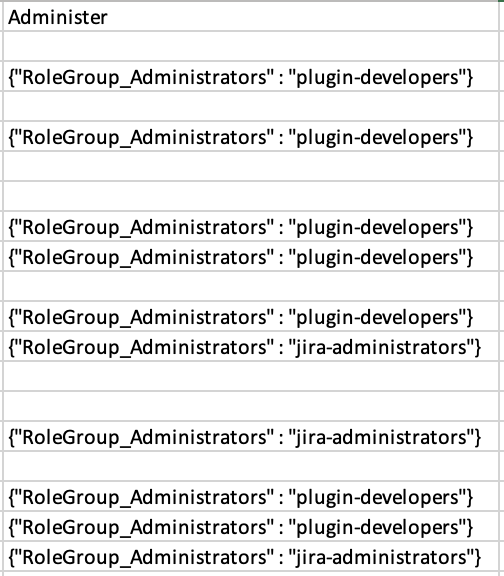The width and height of the screenshot is (504, 576).
Task: Select empty cell just below second plugin-developers entry
Action: pos(251,166)
